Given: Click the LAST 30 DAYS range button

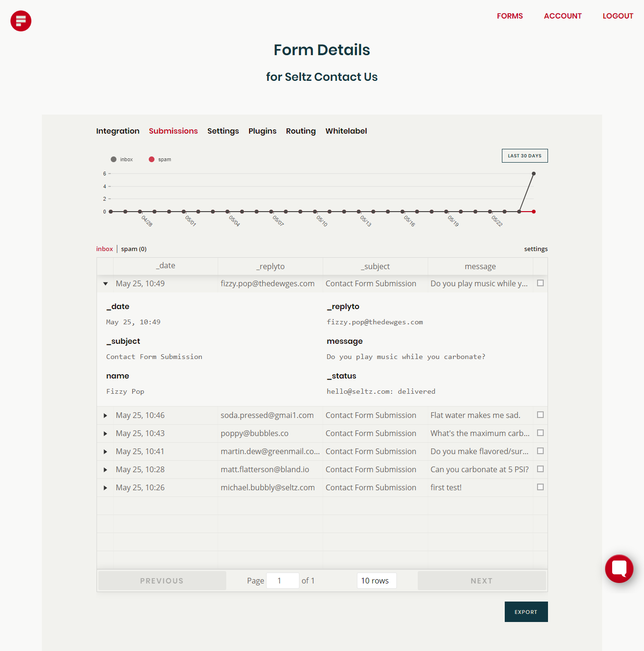Looking at the screenshot, I should point(524,155).
